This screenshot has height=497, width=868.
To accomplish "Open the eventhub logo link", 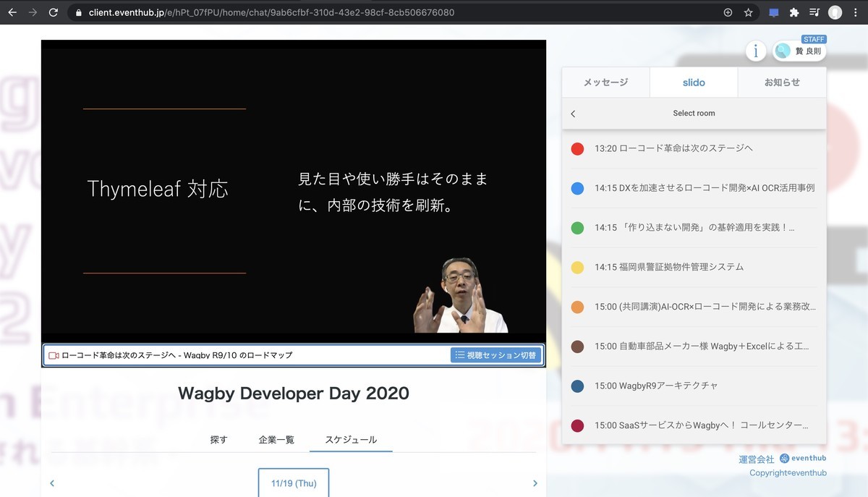I will click(x=803, y=459).
